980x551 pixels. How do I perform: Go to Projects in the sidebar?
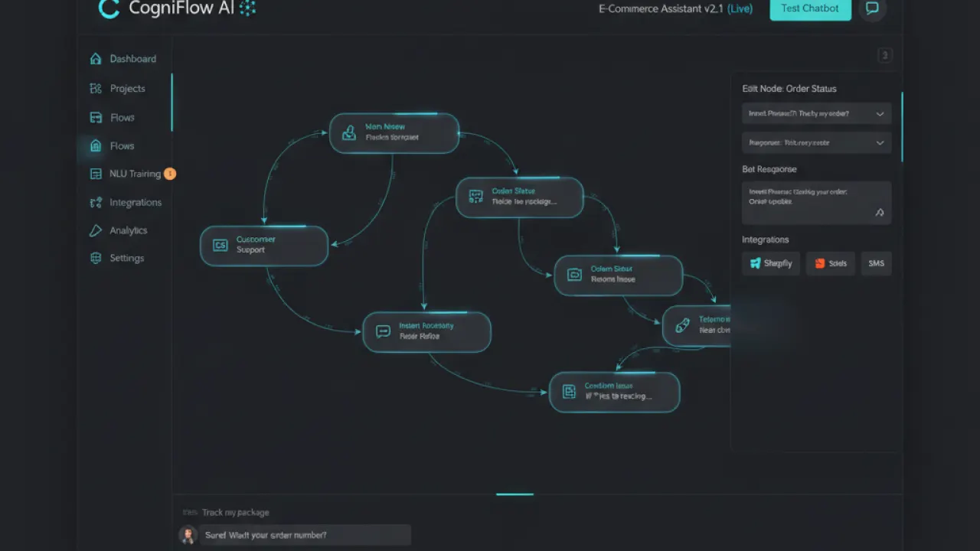point(117,89)
